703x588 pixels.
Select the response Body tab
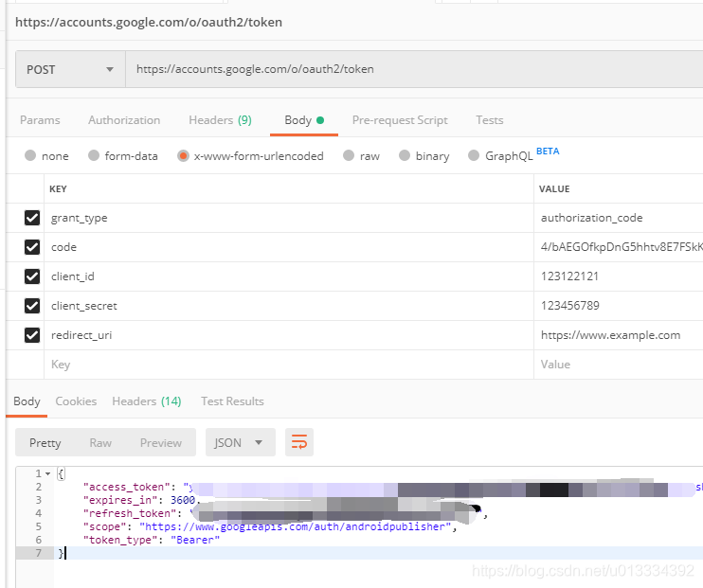(27, 401)
